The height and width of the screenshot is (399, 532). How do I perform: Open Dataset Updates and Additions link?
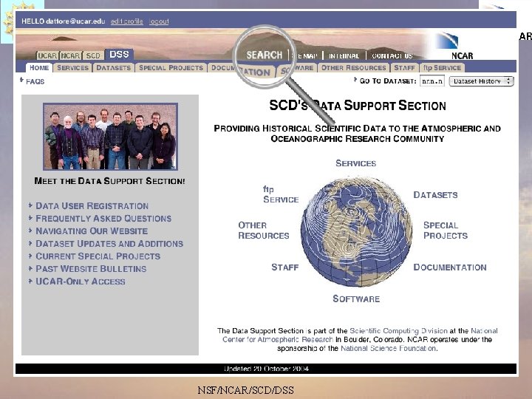tap(109, 244)
